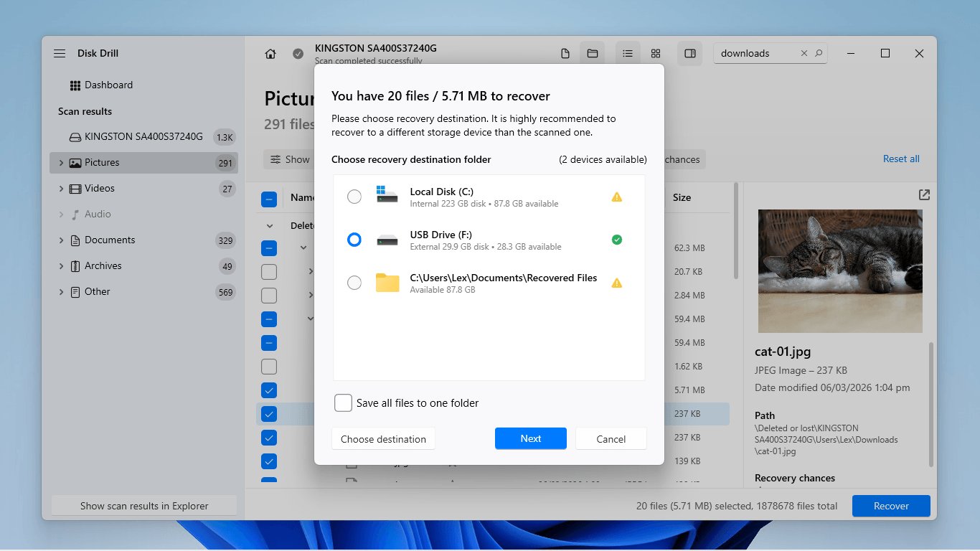Click the blue Recover button
Image resolution: width=980 pixels, height=551 pixels.
[x=891, y=506]
